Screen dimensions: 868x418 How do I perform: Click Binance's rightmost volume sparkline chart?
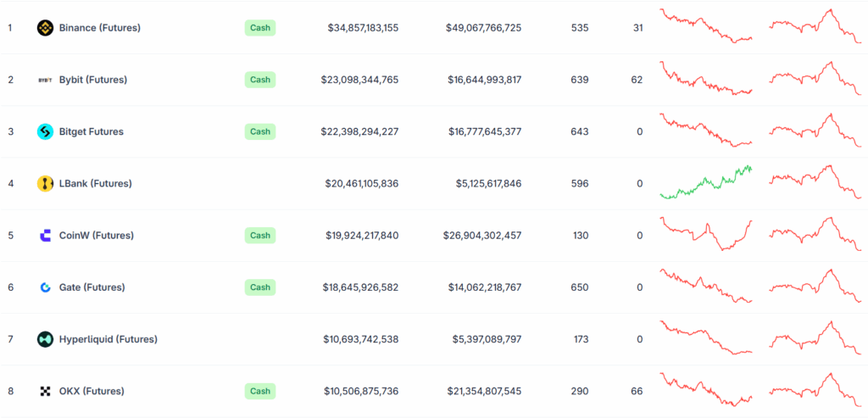tap(815, 26)
